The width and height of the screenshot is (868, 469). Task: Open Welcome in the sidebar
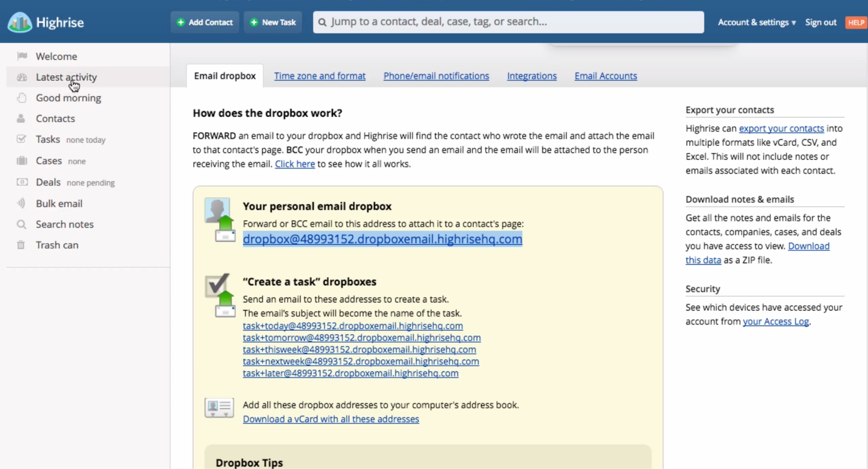point(56,56)
